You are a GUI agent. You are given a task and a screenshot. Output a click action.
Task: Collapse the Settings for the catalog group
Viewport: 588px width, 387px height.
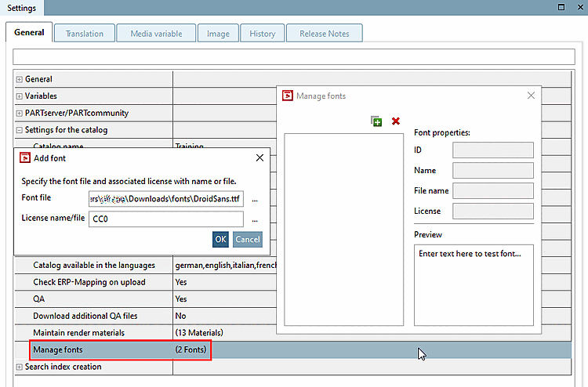[x=19, y=130]
